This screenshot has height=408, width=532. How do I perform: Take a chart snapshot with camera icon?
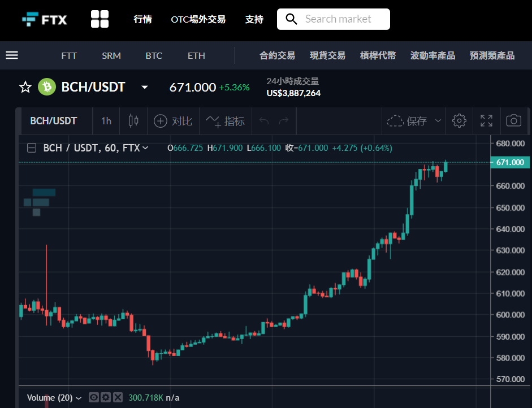pyautogui.click(x=514, y=121)
